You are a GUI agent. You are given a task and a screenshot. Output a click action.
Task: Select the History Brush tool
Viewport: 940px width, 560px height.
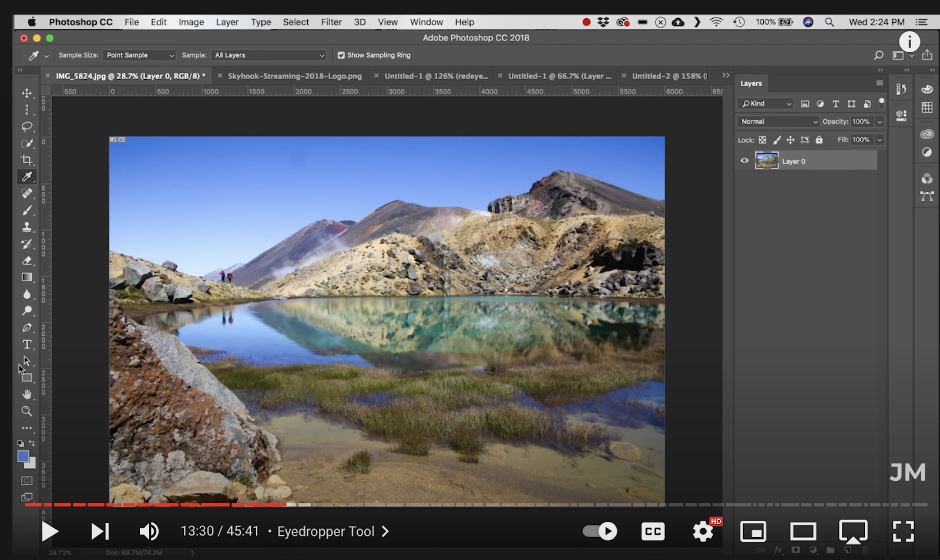coord(27,244)
